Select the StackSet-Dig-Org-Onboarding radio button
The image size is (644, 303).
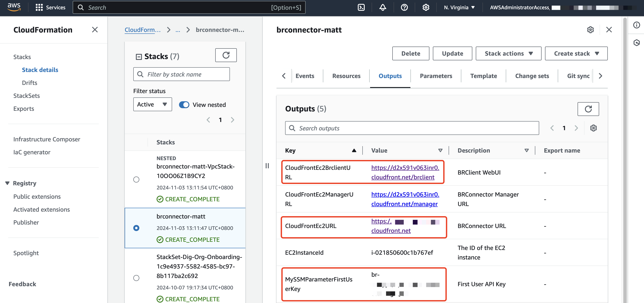click(136, 278)
